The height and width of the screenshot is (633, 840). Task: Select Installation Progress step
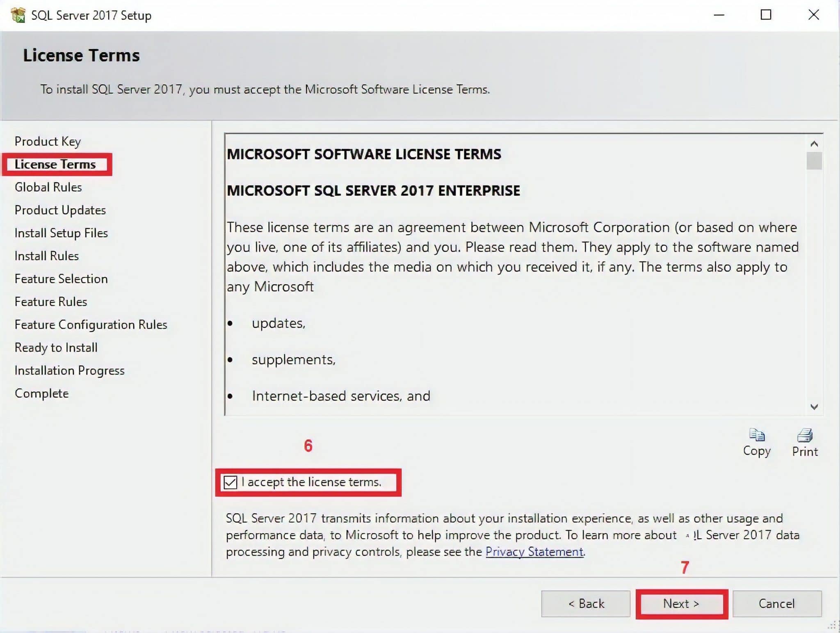[69, 371]
